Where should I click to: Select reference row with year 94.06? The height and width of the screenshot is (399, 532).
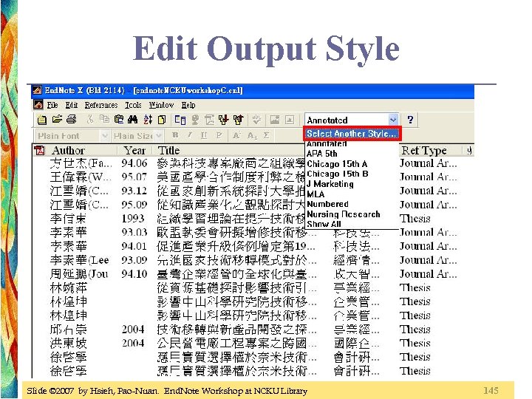[253, 163]
